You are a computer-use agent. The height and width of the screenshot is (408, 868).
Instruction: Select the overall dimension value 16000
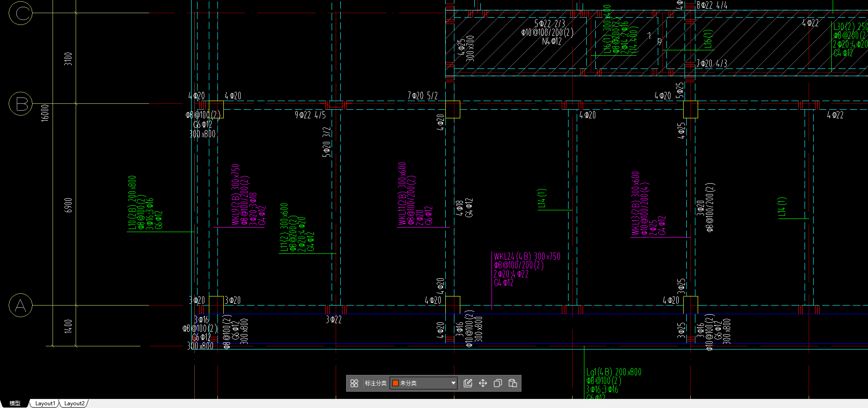click(44, 113)
